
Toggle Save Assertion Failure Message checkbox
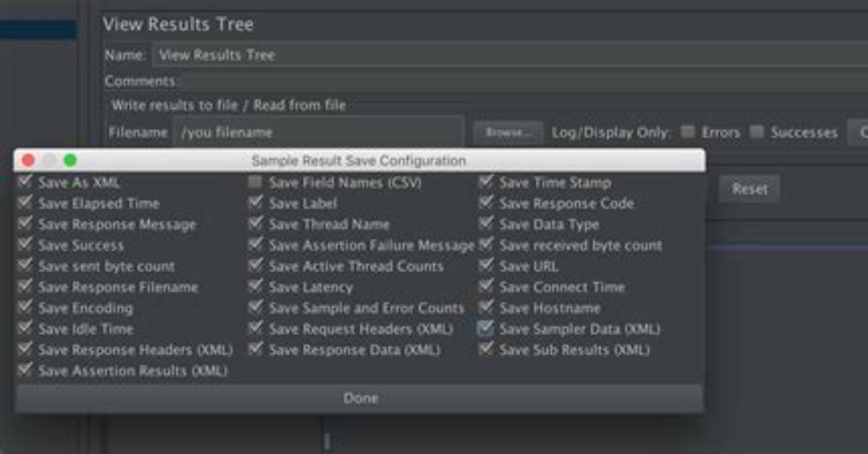click(255, 245)
